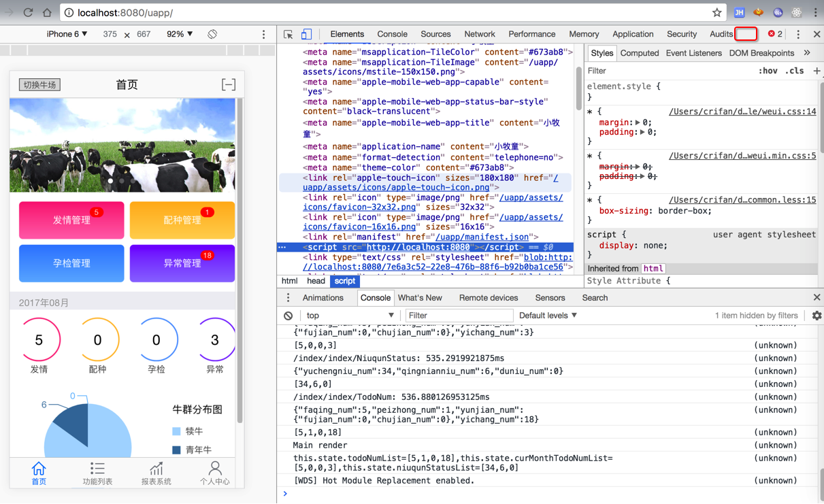Open the Application tab
The height and width of the screenshot is (504, 824).
[633, 34]
